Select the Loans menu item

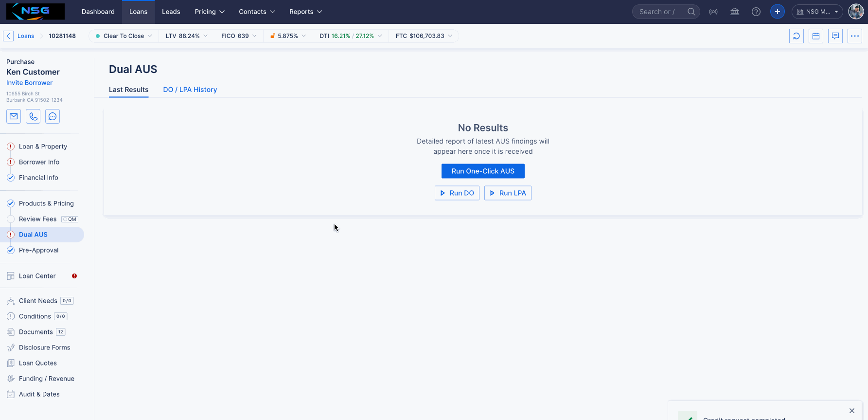(x=138, y=12)
